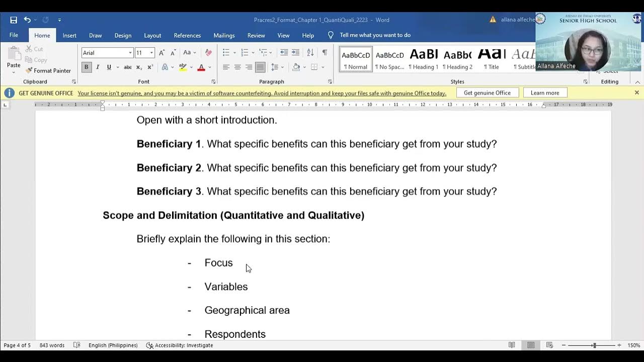Screen dimensions: 644x362
Task: Apply subscript formatting
Action: [139, 67]
